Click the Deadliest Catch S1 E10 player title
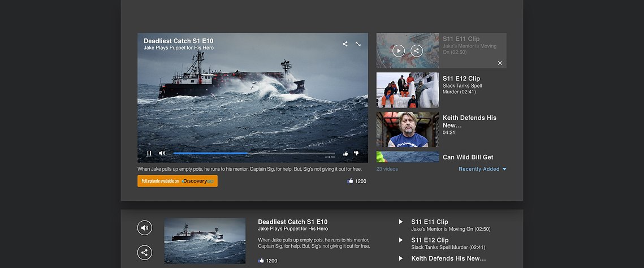This screenshot has height=268, width=644. (x=178, y=41)
